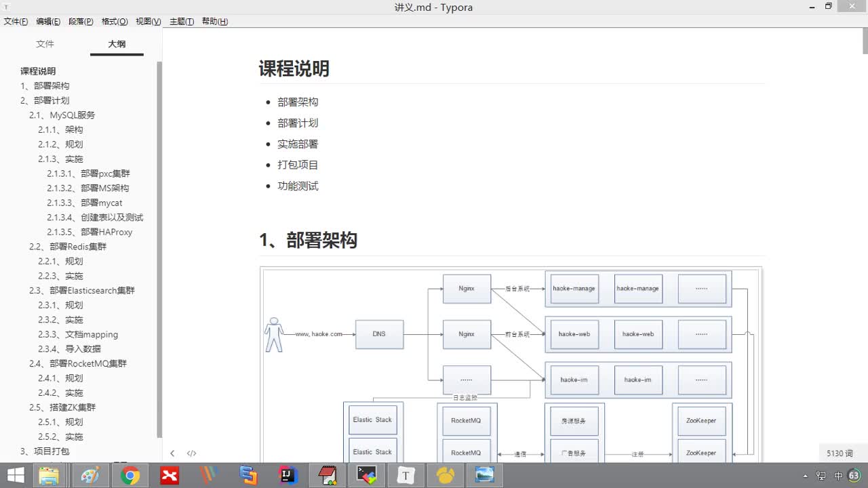Open the terminal icon in taskbar
Image resolution: width=868 pixels, height=488 pixels.
pos(366,476)
